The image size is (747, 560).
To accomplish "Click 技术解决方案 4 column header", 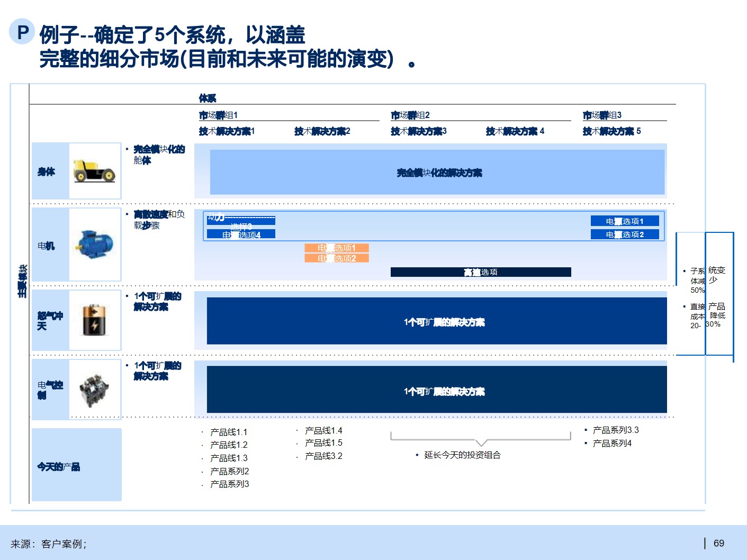I will pos(515,131).
